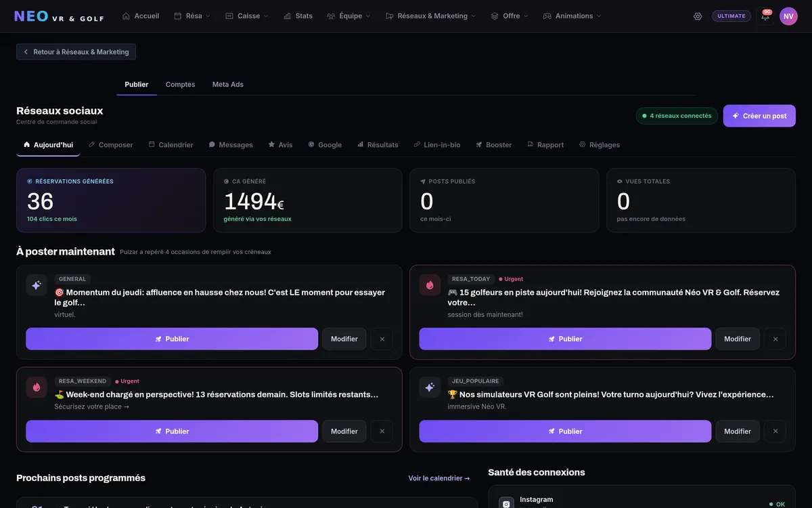The height and width of the screenshot is (508, 812).
Task: Follow the Voir le calendrier link
Action: click(x=439, y=478)
